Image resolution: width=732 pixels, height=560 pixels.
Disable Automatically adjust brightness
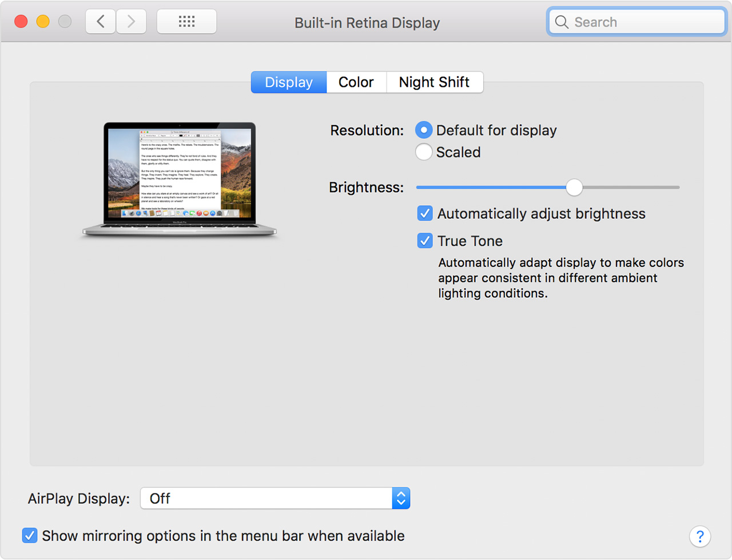pos(425,213)
